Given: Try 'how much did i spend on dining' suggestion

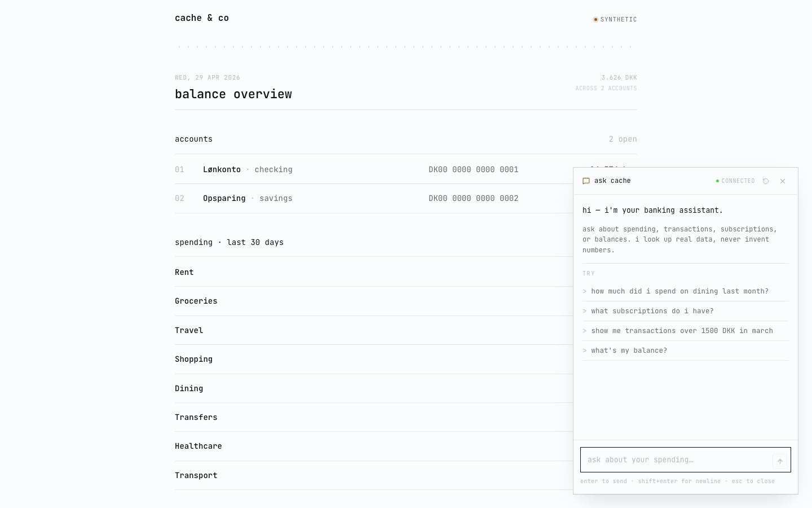Looking at the screenshot, I should click(686, 291).
